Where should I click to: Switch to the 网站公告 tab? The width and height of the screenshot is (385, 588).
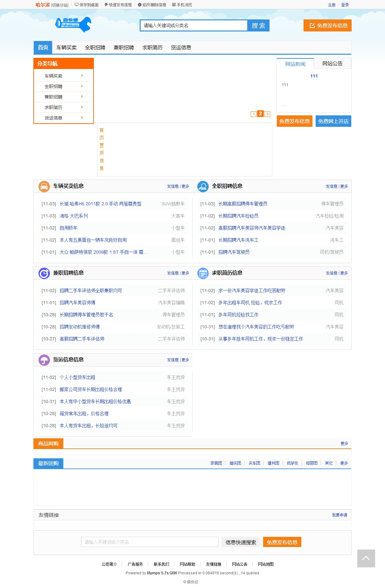click(332, 64)
